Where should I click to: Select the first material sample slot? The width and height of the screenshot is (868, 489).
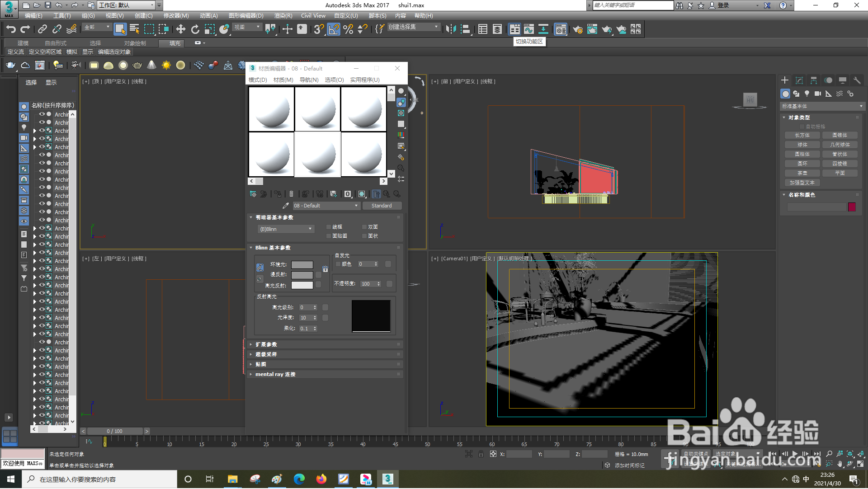click(x=271, y=109)
